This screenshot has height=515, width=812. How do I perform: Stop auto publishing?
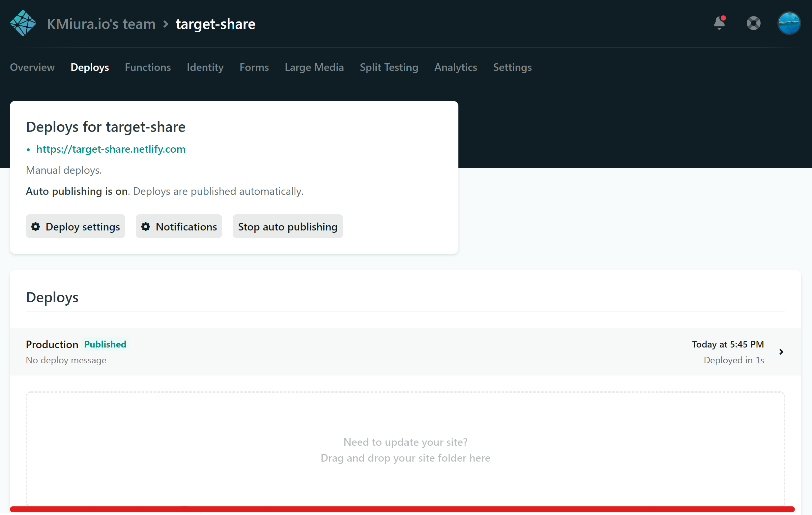(x=288, y=227)
